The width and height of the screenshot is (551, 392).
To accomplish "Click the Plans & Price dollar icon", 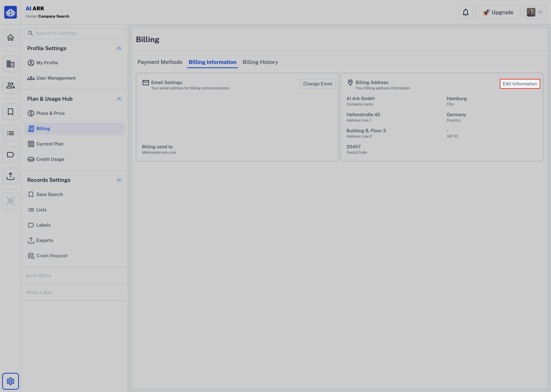I will point(31,113).
